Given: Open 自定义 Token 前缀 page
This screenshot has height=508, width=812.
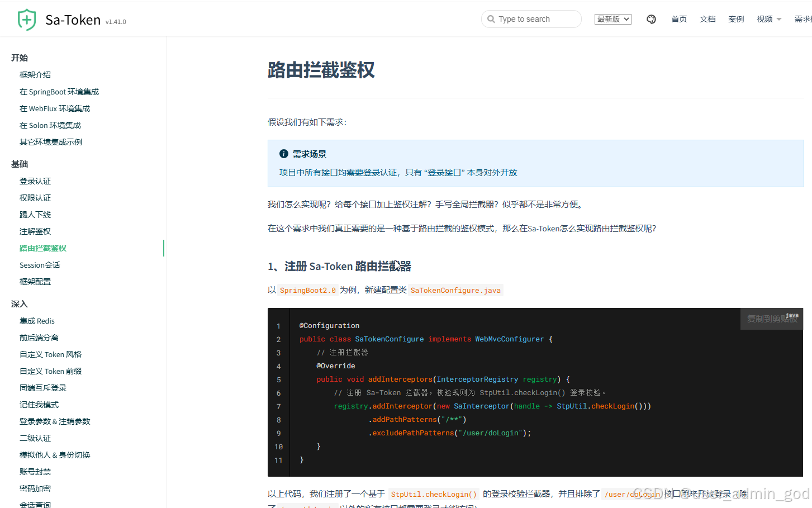Looking at the screenshot, I should [50, 371].
